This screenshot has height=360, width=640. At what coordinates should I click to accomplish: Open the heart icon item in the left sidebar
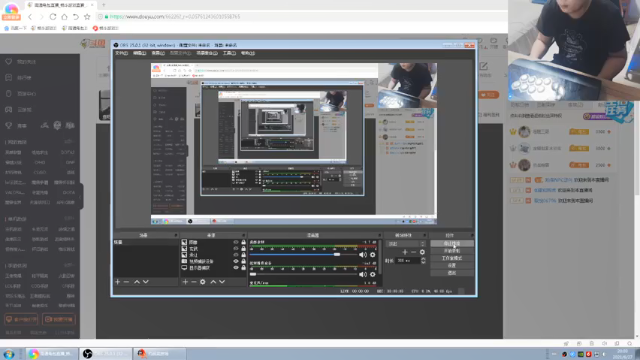click(9, 62)
